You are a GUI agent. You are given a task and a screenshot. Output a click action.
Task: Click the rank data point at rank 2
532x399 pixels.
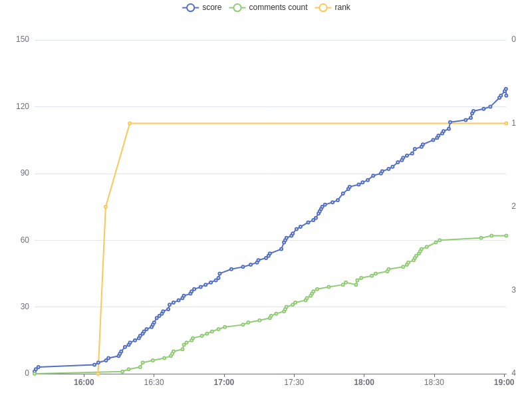point(106,207)
